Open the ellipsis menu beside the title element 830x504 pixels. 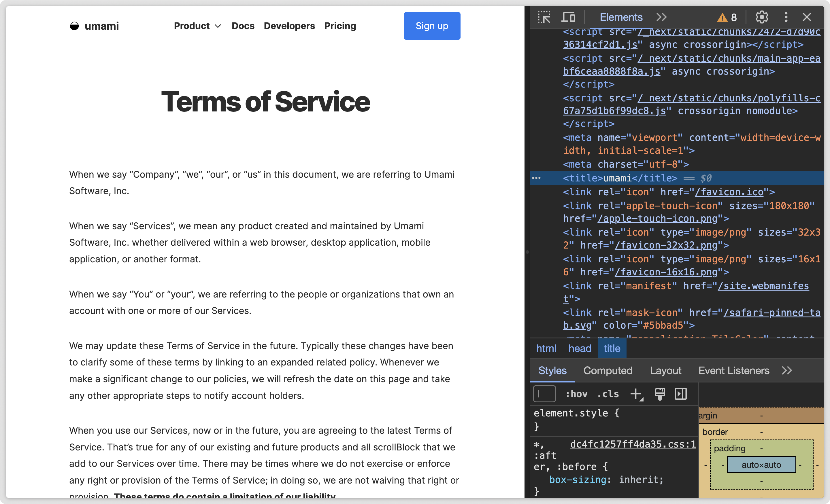pos(537,178)
